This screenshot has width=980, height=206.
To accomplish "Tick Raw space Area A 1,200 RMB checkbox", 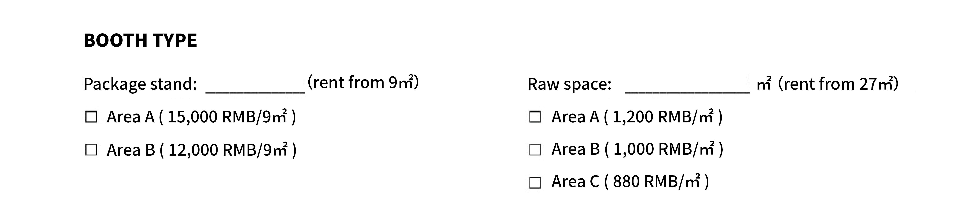I will 535,117.
